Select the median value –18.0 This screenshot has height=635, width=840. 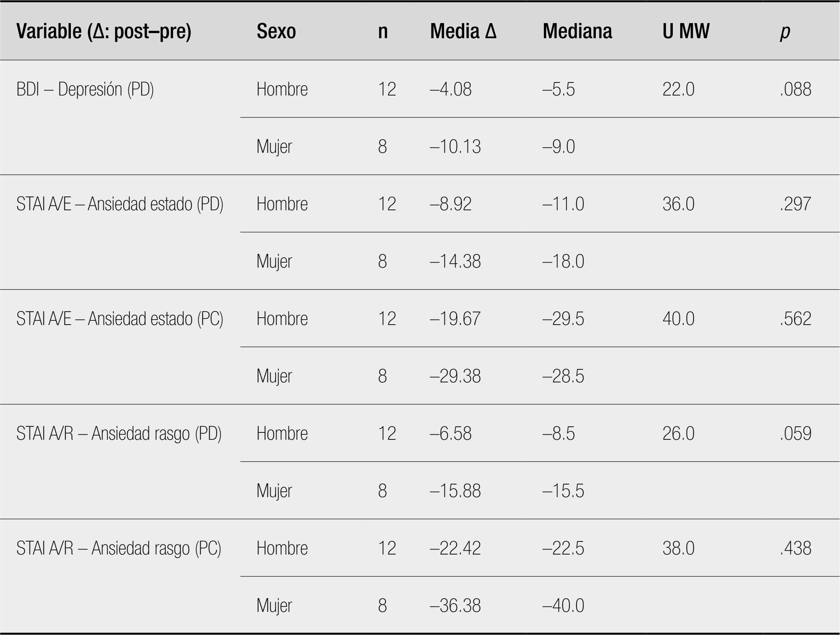[x=563, y=261]
